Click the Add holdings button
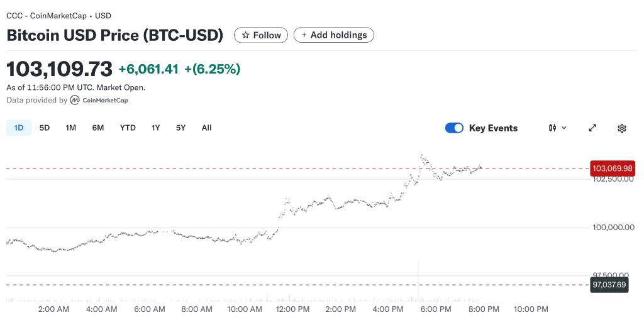 pyautogui.click(x=334, y=35)
